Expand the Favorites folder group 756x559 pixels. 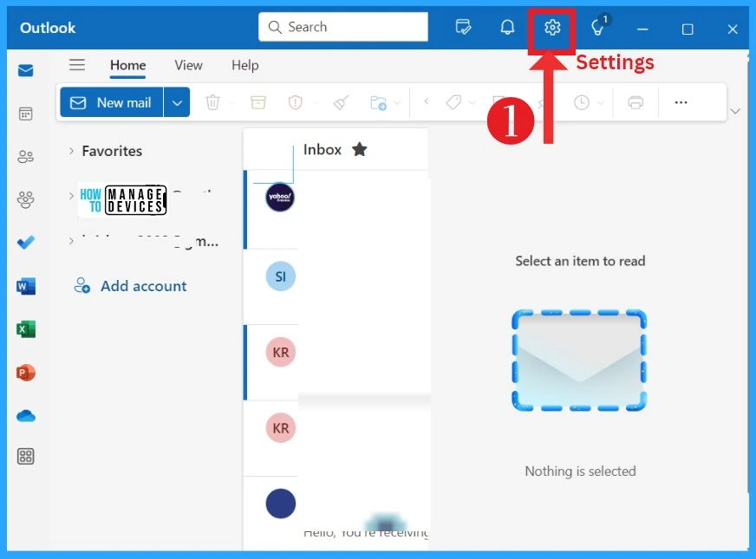click(71, 151)
